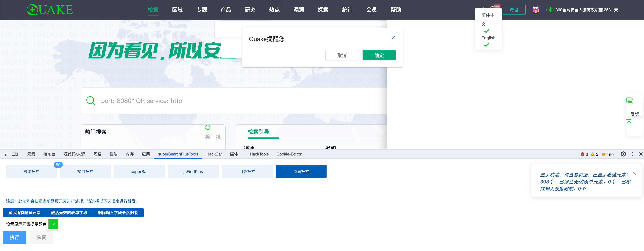The height and width of the screenshot is (251, 644).
Task: Click the 确定 button in Quake dialog
Action: (379, 55)
